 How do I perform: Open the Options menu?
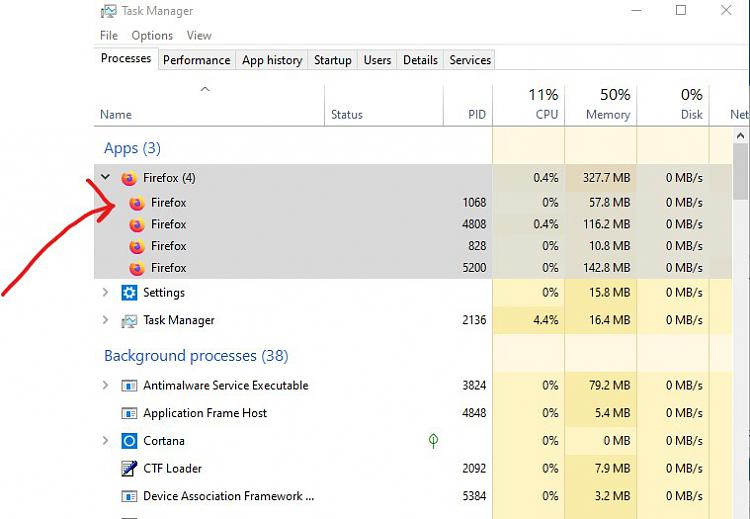pos(152,35)
